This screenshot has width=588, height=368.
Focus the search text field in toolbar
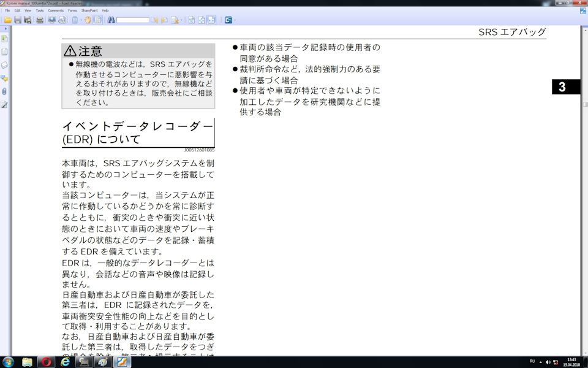[133, 20]
